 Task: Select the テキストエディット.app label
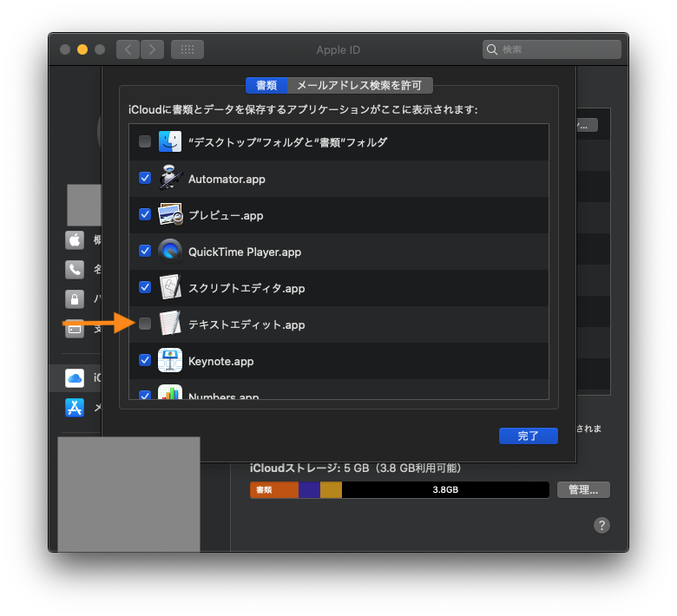pos(246,324)
